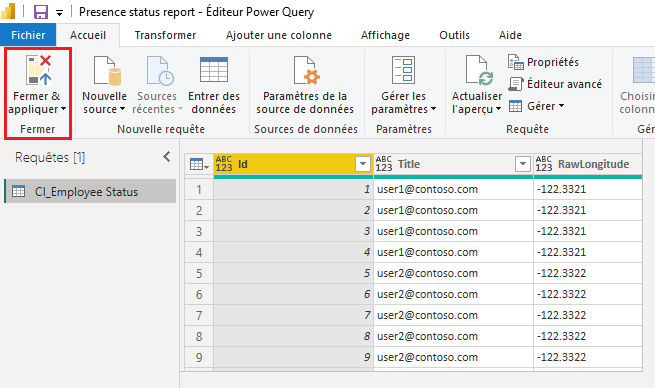Screen dimensions: 655x388
Task: Expand the Gérer les paramètres dropdown arrow
Action: click(434, 109)
